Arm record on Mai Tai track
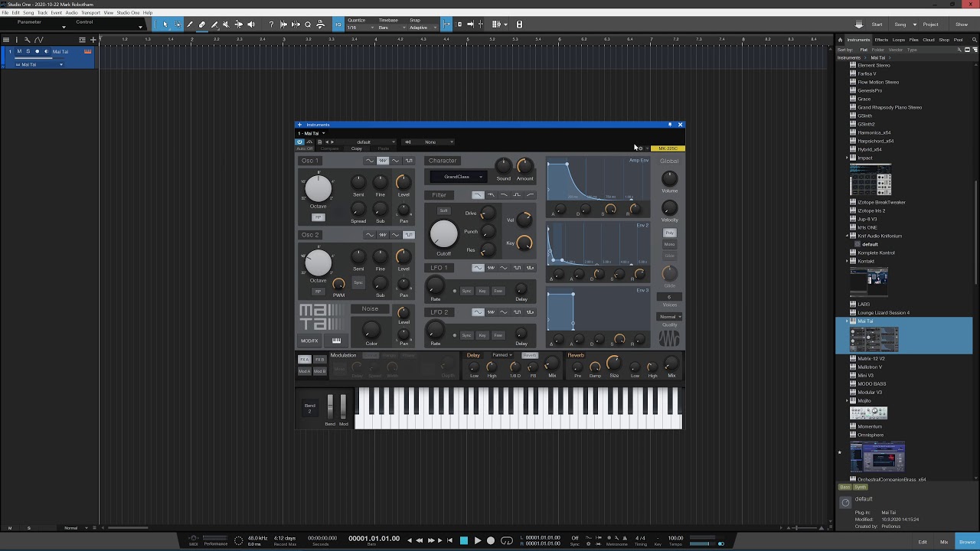Viewport: 980px width, 551px height. tap(37, 51)
